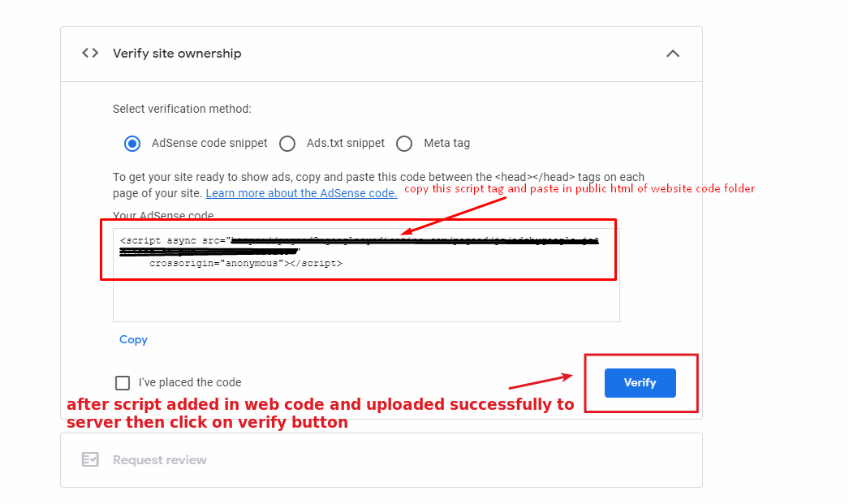Click the Verify button
Viewport: 849px width, 504px height.
click(x=640, y=382)
